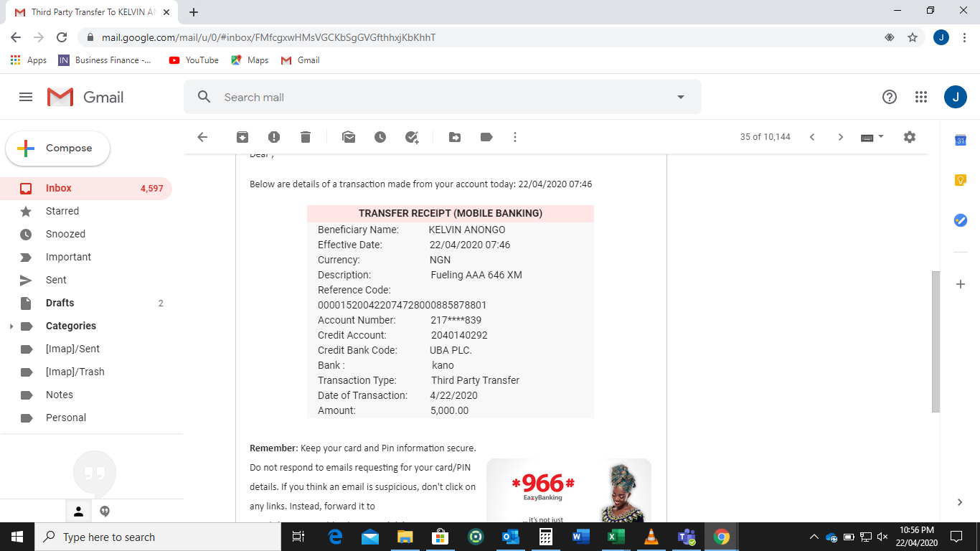Screen dimensions: 980x551
Task: Open the Maps bookmark
Action: (x=250, y=60)
